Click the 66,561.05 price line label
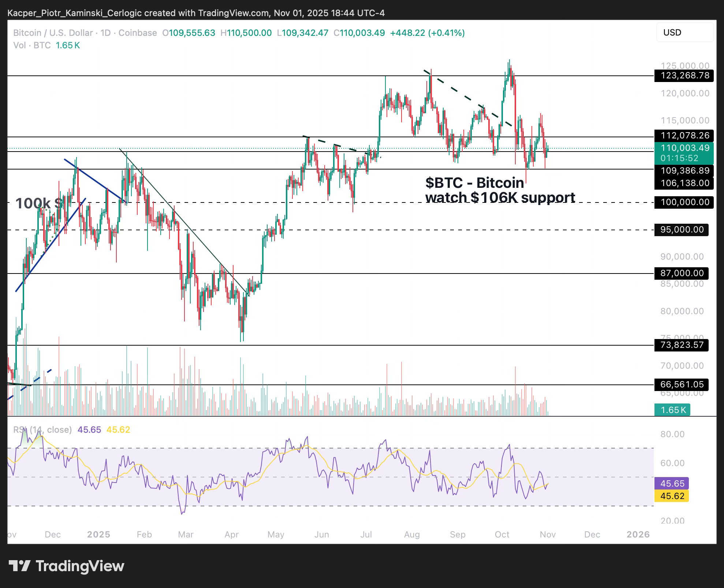This screenshot has height=588, width=724. 682,384
